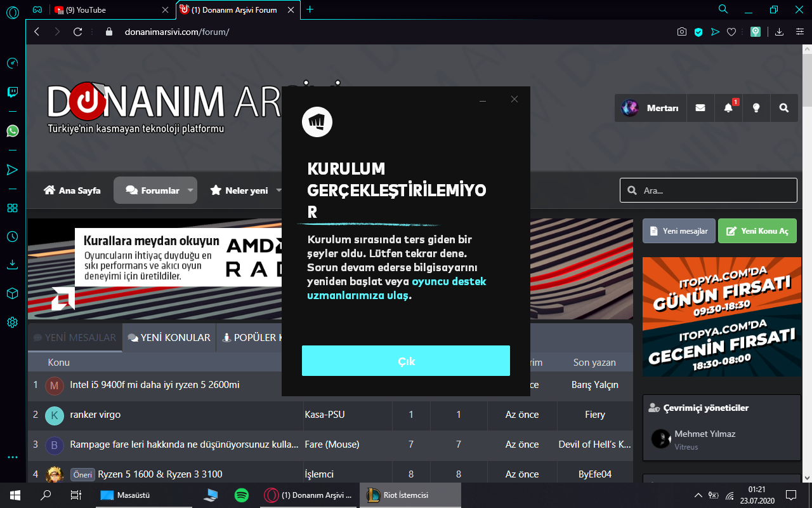Open the Rampage fare thread
The image size is (812, 508).
click(x=184, y=444)
